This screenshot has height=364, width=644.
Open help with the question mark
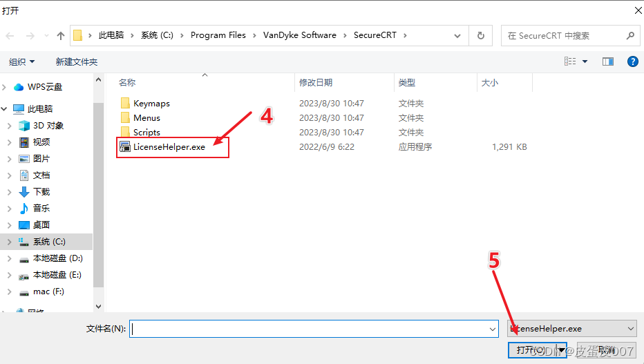pyautogui.click(x=632, y=61)
